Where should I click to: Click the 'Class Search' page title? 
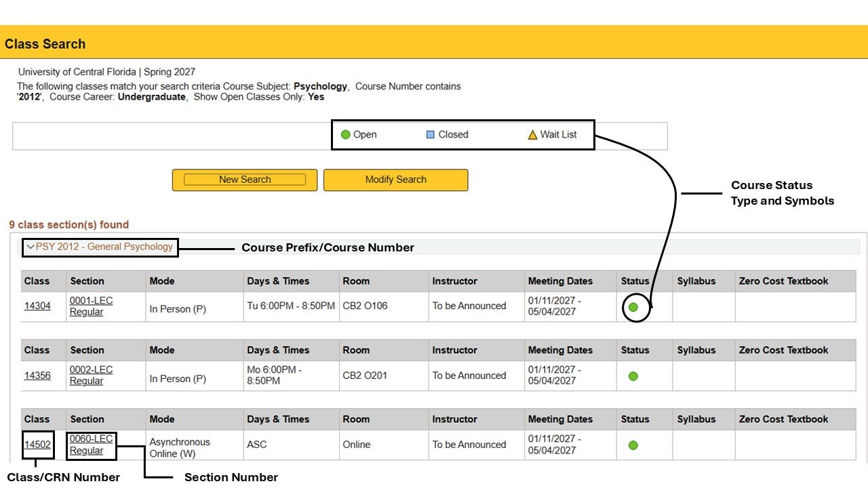(45, 44)
